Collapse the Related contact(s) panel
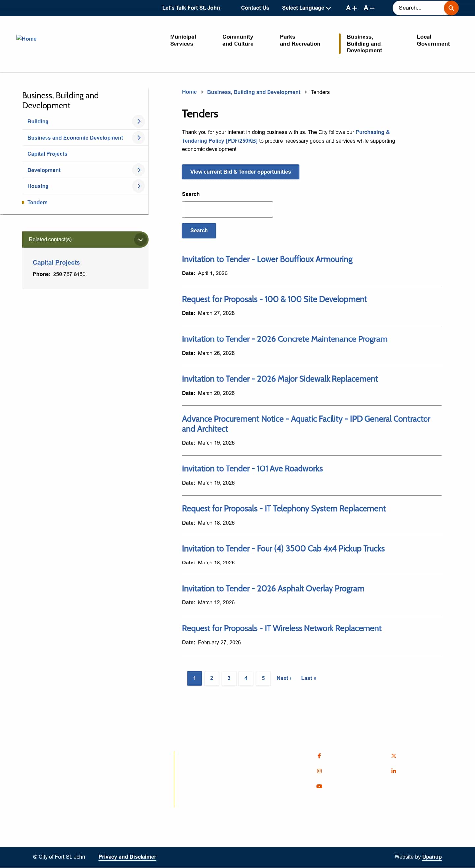The image size is (475, 868). tap(141, 239)
